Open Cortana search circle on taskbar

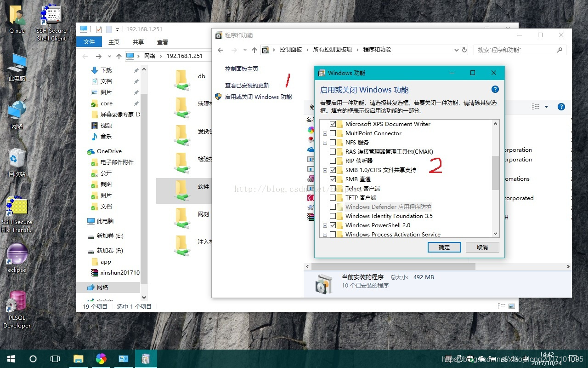point(33,359)
